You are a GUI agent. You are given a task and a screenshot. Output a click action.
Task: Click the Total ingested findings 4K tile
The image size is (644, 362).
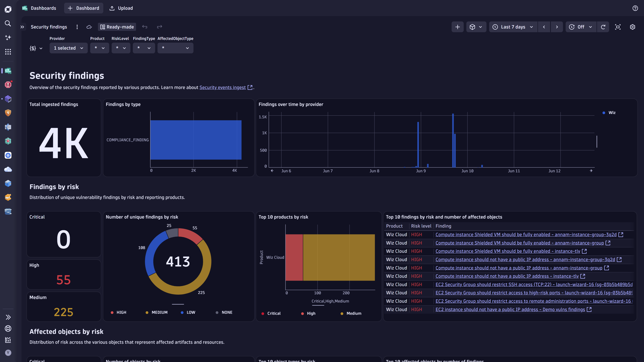click(64, 138)
